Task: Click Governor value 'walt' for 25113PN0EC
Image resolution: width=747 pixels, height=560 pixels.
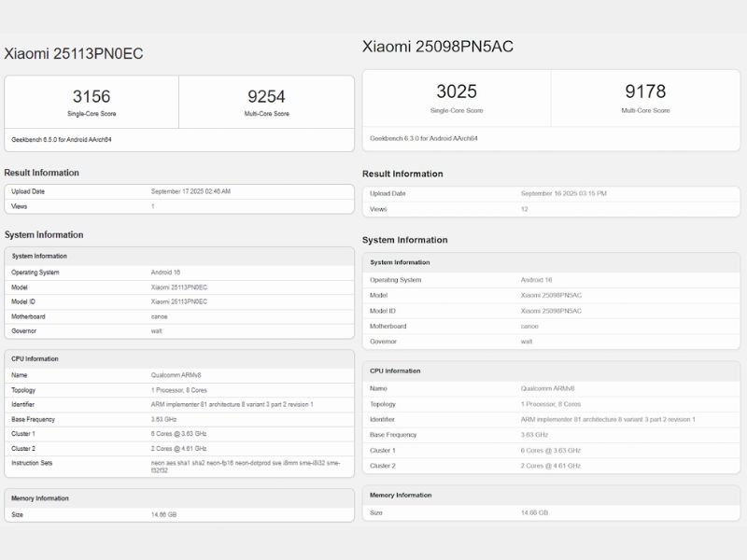Action: (x=157, y=331)
